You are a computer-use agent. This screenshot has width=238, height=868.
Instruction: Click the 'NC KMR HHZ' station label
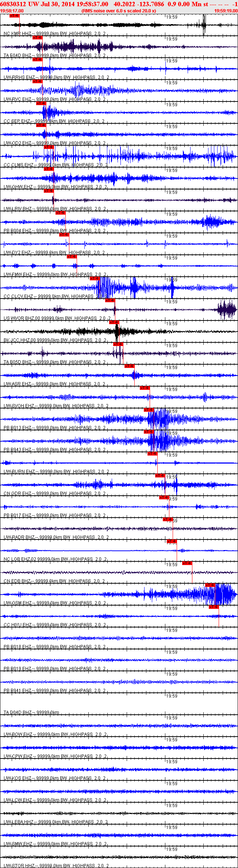pos(18,34)
